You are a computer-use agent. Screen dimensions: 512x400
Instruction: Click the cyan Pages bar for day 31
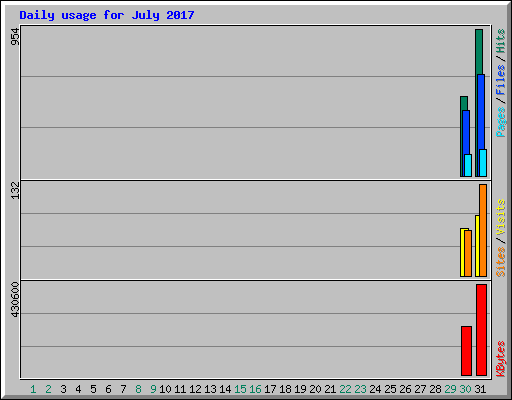[x=483, y=163]
